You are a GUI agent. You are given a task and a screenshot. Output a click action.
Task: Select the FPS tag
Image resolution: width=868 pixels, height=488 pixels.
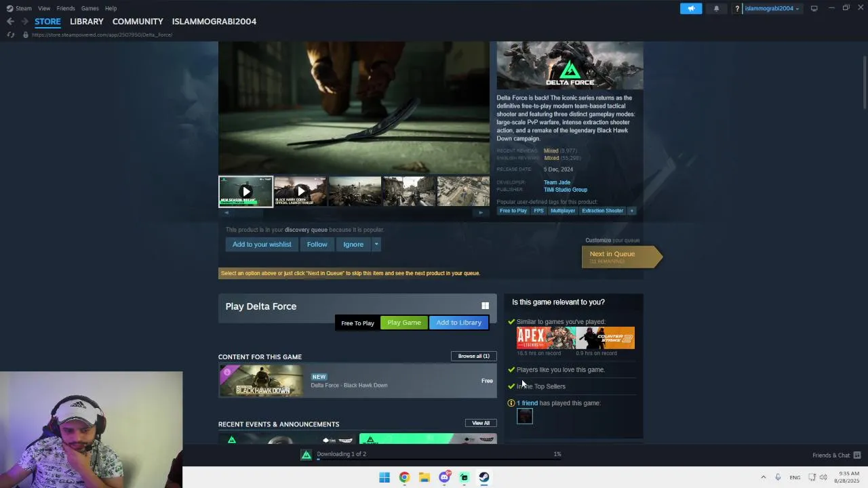pyautogui.click(x=538, y=211)
